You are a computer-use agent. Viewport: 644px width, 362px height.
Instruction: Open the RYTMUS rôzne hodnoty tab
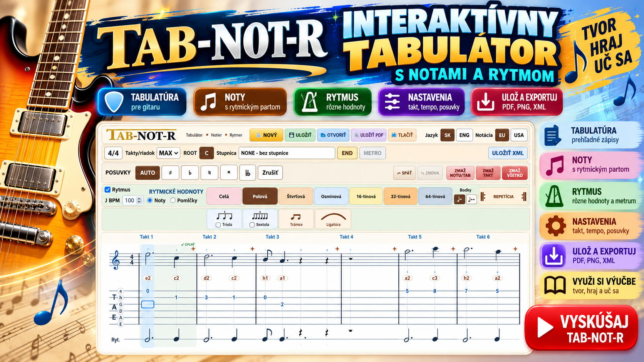[x=332, y=102]
